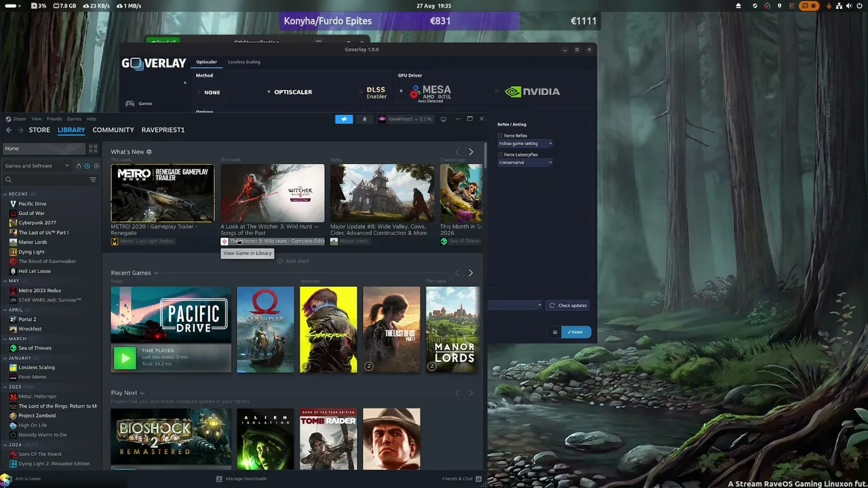Select Dying Light in the sidebar list
This screenshot has height=488, width=868.
point(31,252)
